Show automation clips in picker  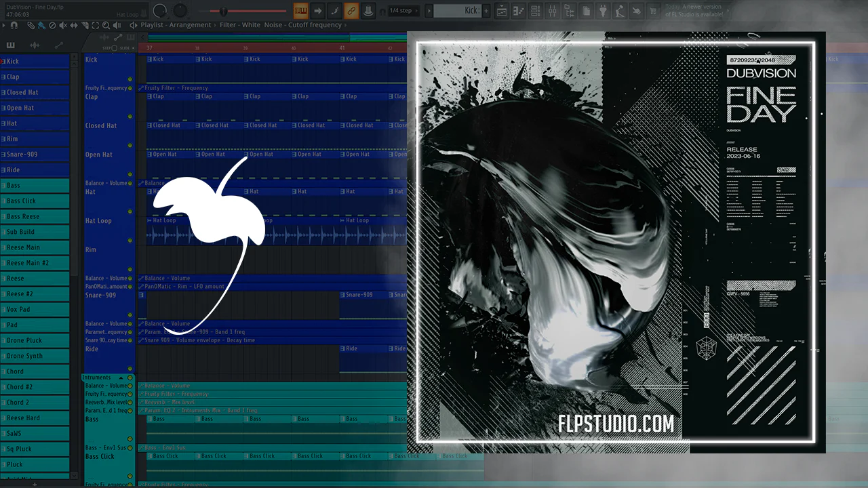point(58,45)
